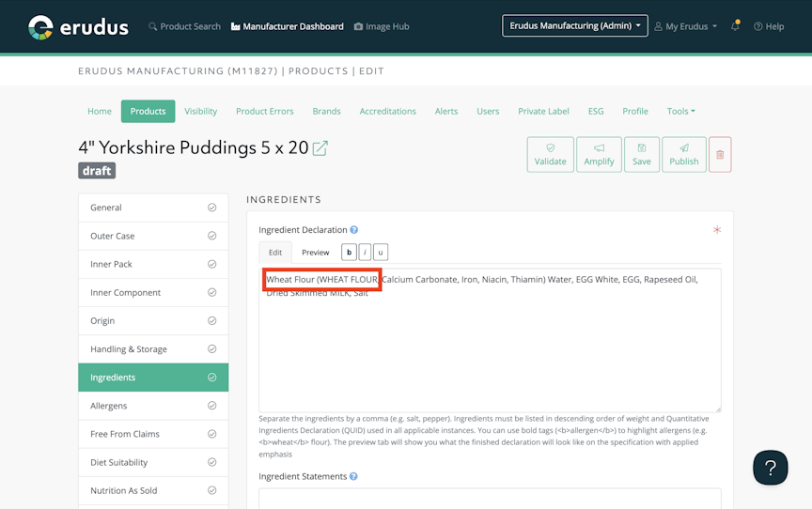Screen dimensions: 812x509
Task: Select Products tab
Action: tap(148, 111)
